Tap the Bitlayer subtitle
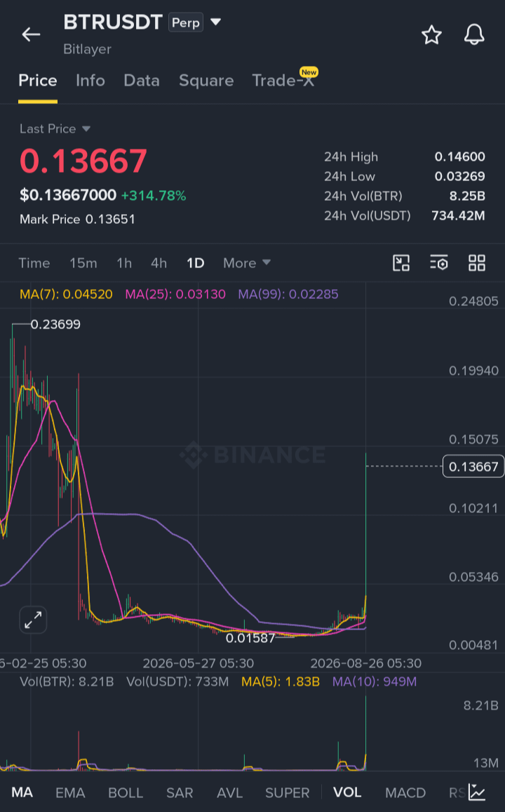Image resolution: width=505 pixels, height=812 pixels. [x=88, y=49]
